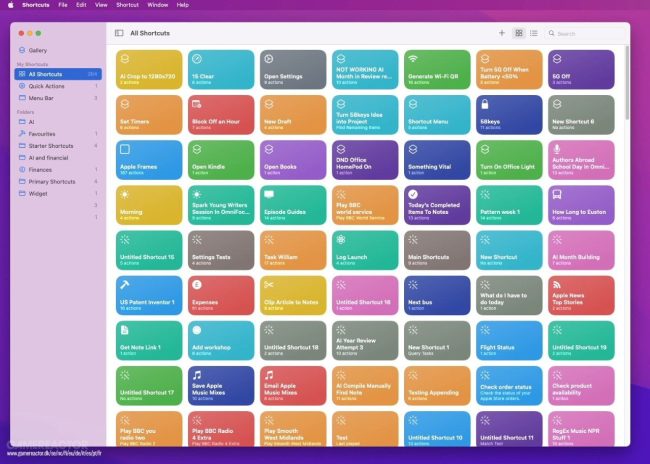Viewport: 650px width, 464px height.
Task: Click the music note icon on Save Apple Music Mixes
Action: coord(197,375)
